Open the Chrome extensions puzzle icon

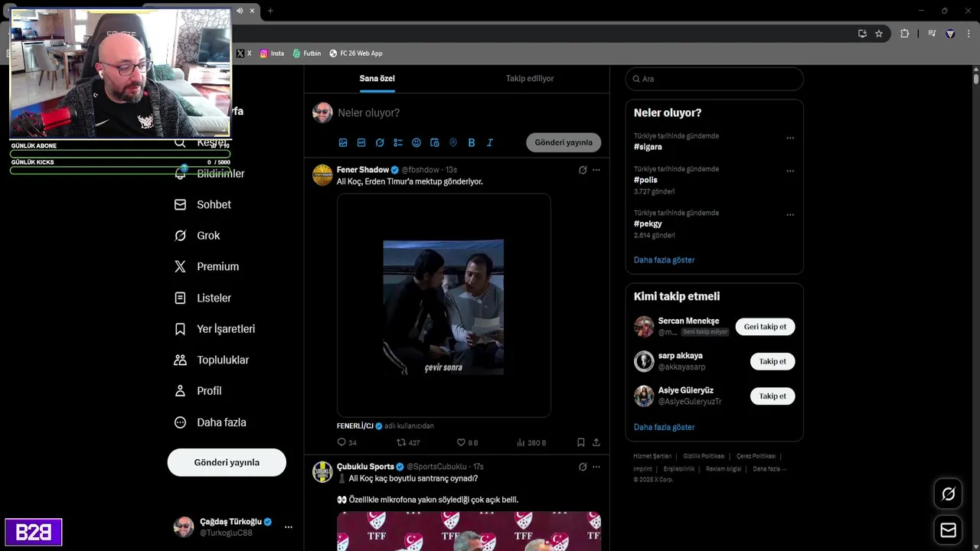click(904, 34)
